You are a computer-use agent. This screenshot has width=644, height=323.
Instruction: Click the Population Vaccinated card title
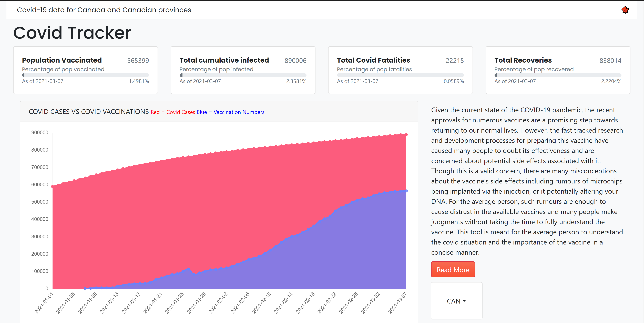62,60
